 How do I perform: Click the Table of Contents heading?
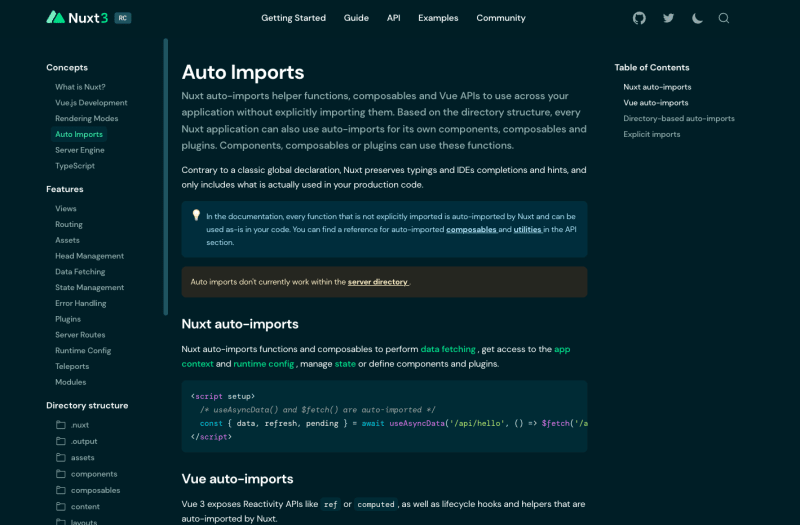coord(652,67)
